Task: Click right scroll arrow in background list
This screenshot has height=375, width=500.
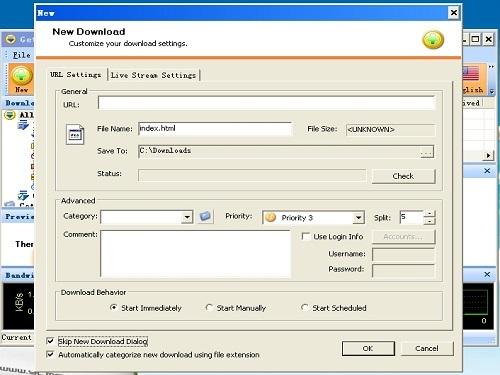Action: click(x=488, y=155)
